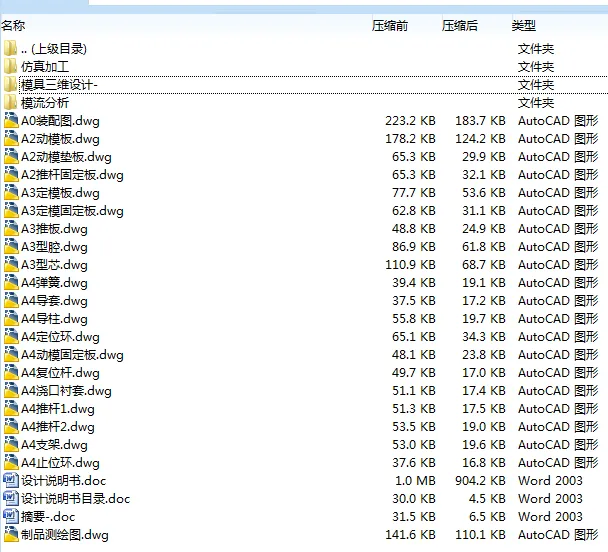Sort by the 压缩后 column header
Screen dimensions: 608x552
click(459, 26)
